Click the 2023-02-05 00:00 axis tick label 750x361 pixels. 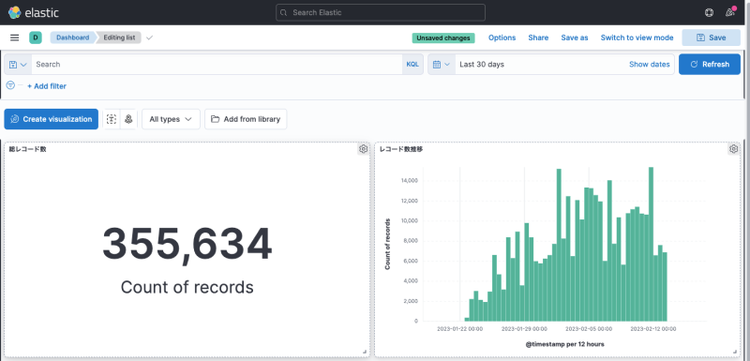point(588,329)
